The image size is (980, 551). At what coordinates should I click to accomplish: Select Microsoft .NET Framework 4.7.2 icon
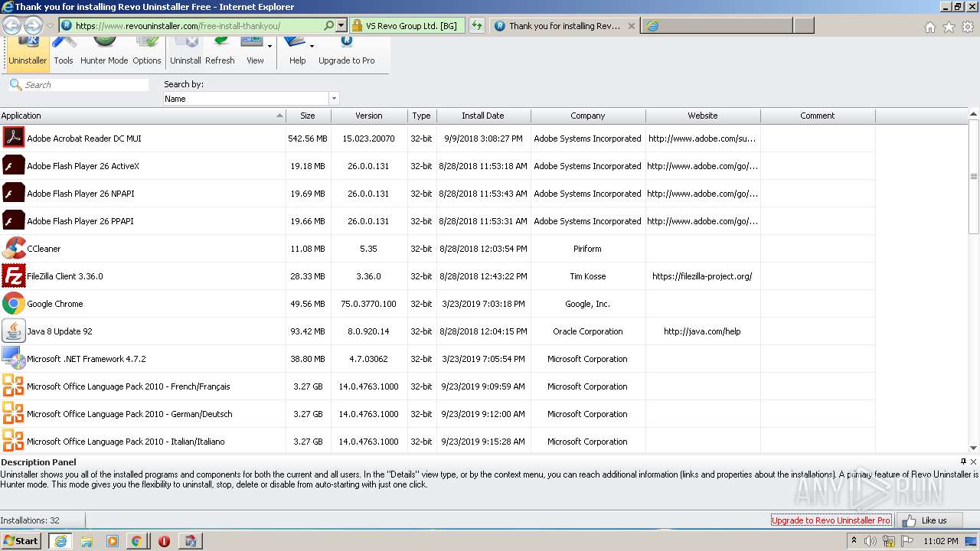pos(13,359)
